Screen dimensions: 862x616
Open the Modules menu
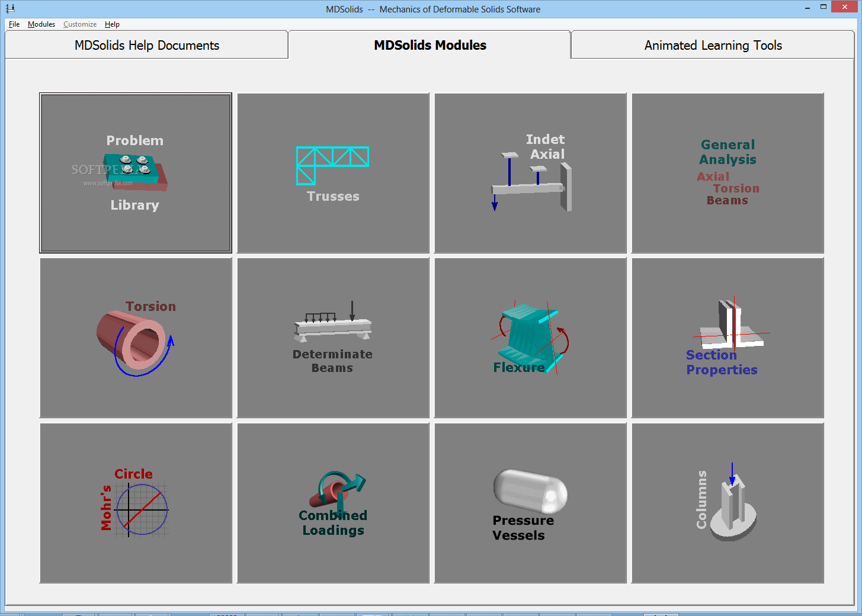(41, 24)
